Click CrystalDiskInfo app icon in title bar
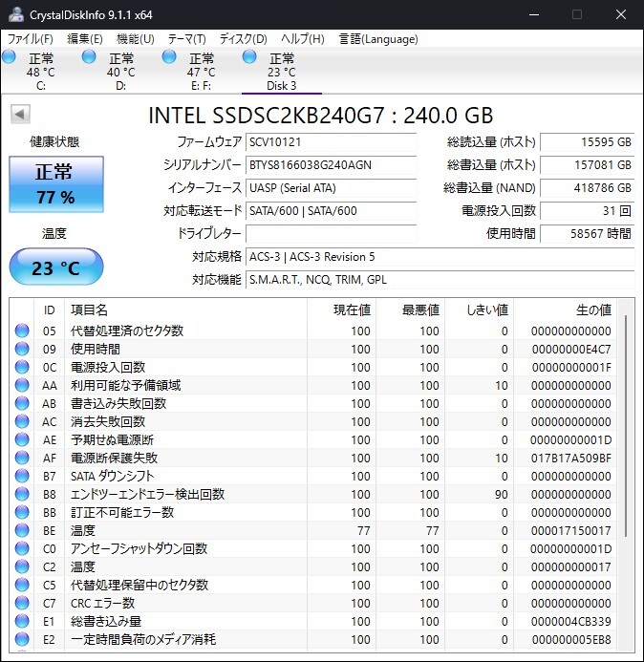Image resolution: width=644 pixels, height=662 pixels. [13, 14]
